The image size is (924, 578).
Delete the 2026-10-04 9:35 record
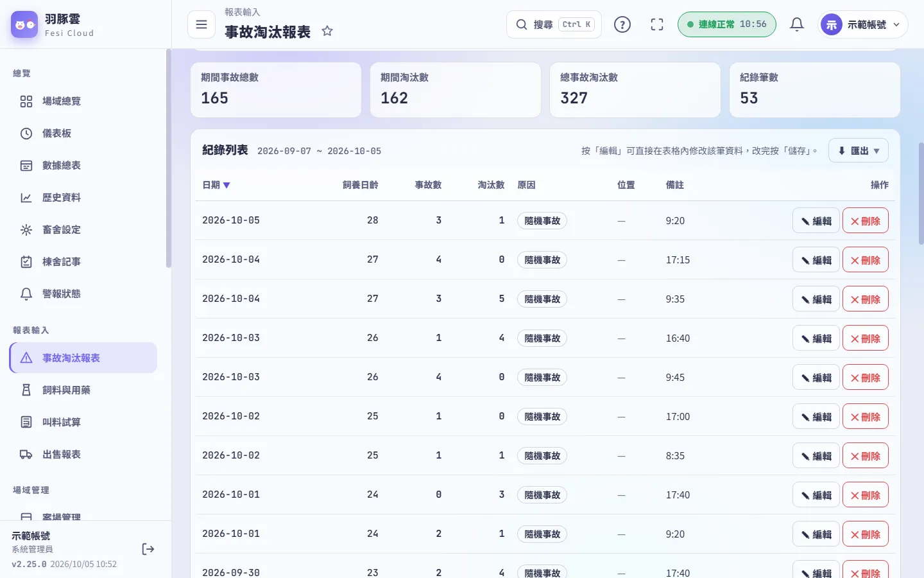pos(866,299)
